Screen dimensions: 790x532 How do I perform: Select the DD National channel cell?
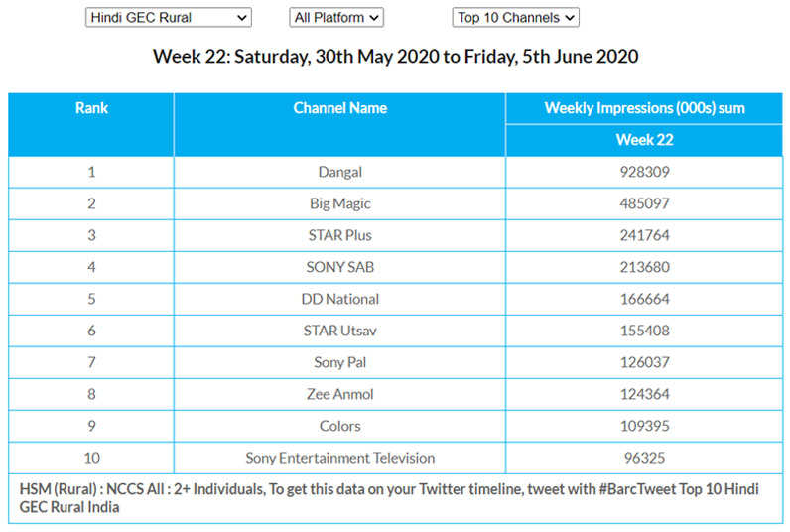click(x=339, y=299)
